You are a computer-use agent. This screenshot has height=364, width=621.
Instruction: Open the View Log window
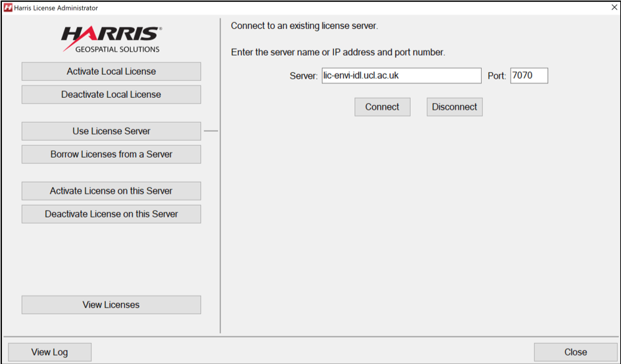tap(49, 352)
